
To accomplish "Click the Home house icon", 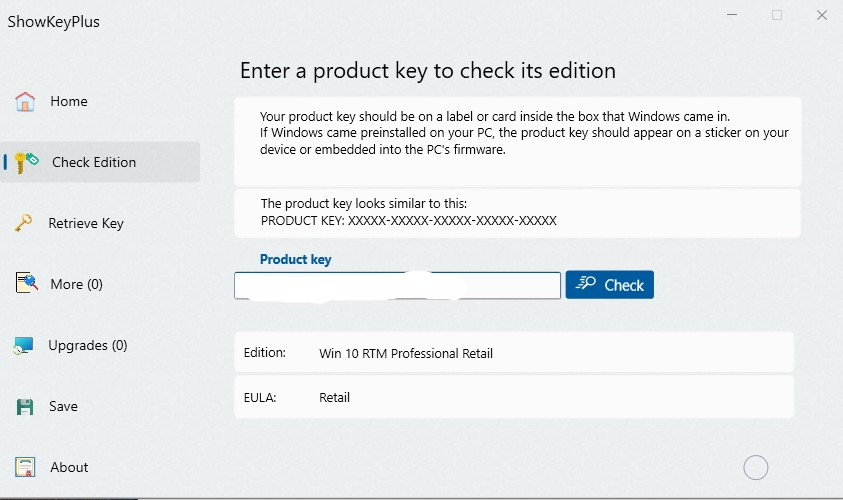I will point(25,101).
